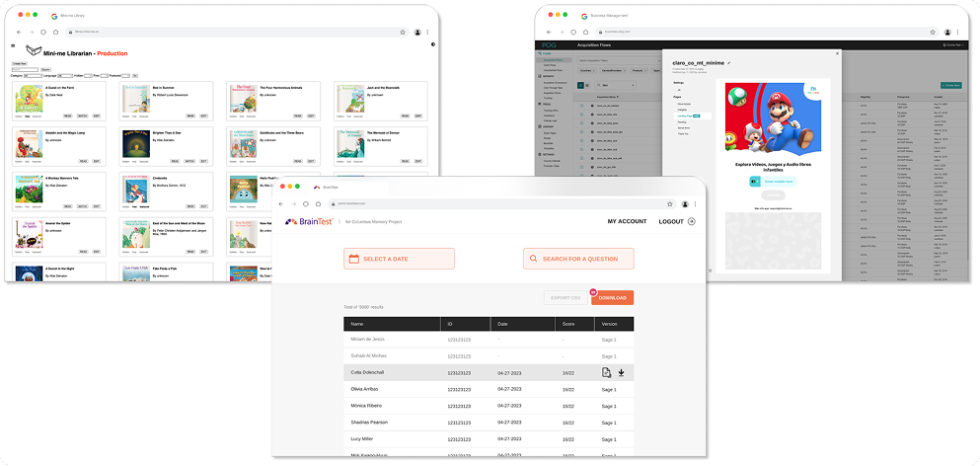The image size is (980, 466).
Task: Reload the Mini-me Library browser page
Action: [43, 33]
